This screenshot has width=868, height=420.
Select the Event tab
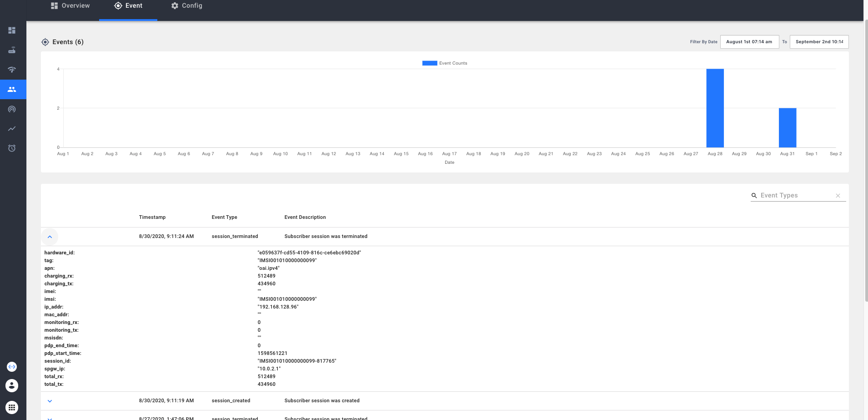point(128,6)
